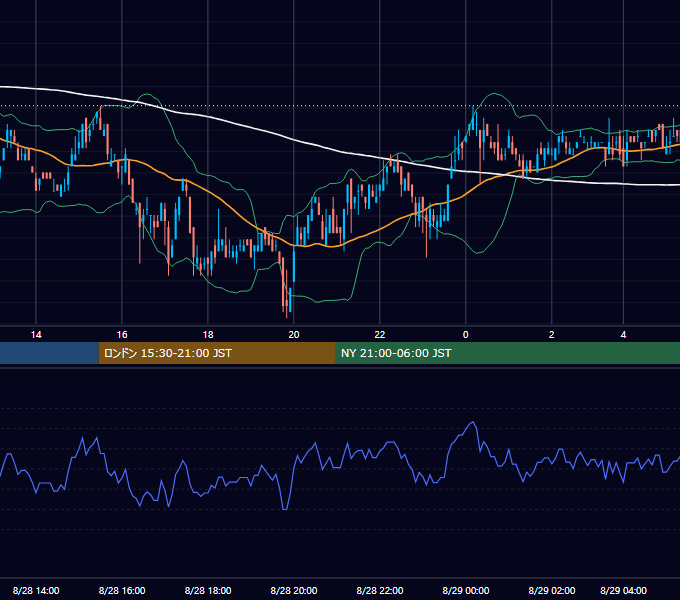
Task: Click the 8/28 22:00 date label
Action: [x=379, y=590]
